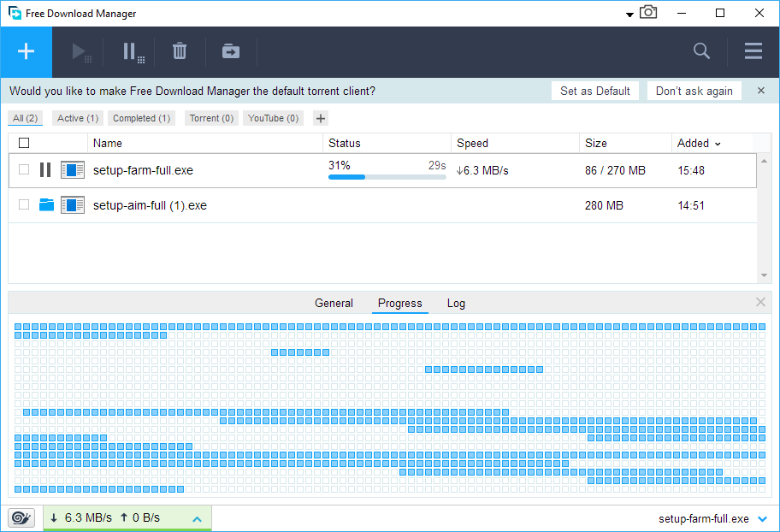Sort downloads by the Status column
Viewport: 780px width, 532px height.
(x=387, y=144)
